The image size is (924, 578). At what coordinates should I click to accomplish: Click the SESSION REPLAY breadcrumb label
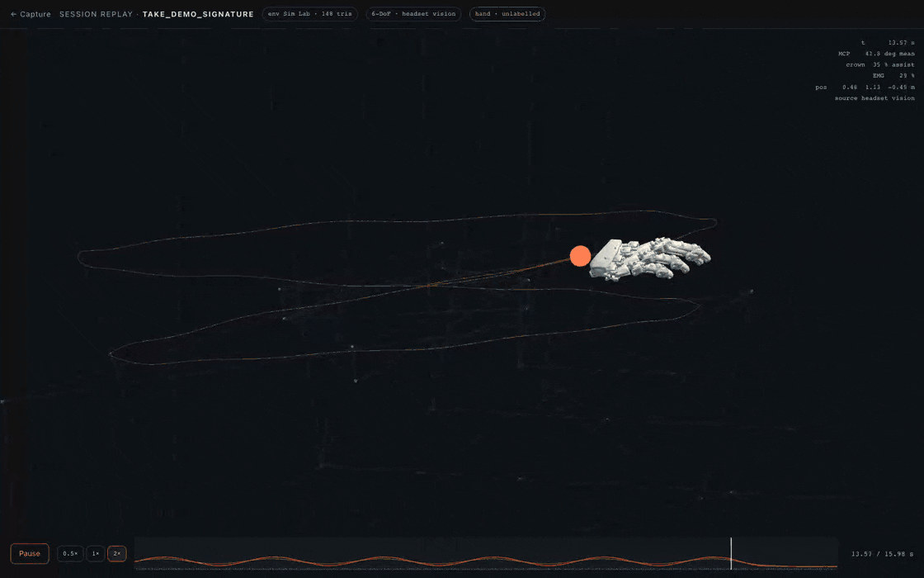[x=96, y=14]
